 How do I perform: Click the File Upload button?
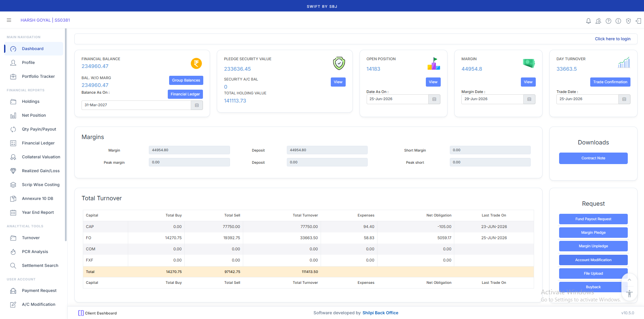coord(593,274)
